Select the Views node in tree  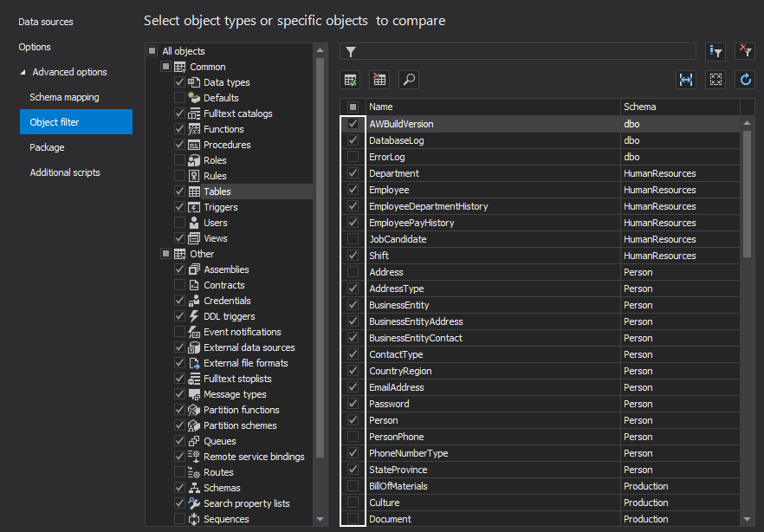click(x=215, y=238)
